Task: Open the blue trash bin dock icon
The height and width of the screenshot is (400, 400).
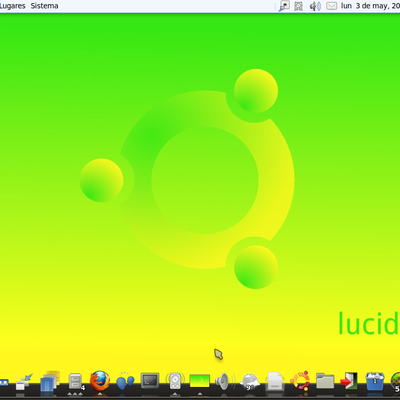Action: (375, 381)
